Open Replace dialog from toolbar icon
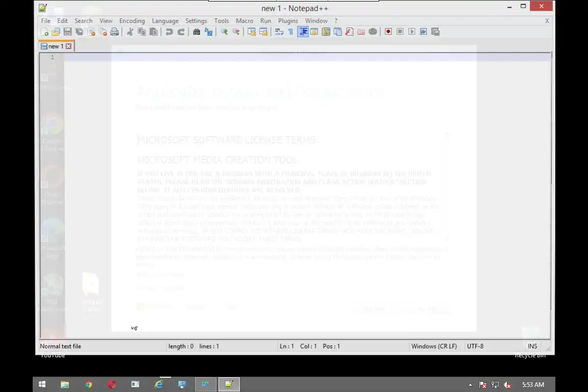The height and width of the screenshot is (392, 588). coord(208,32)
